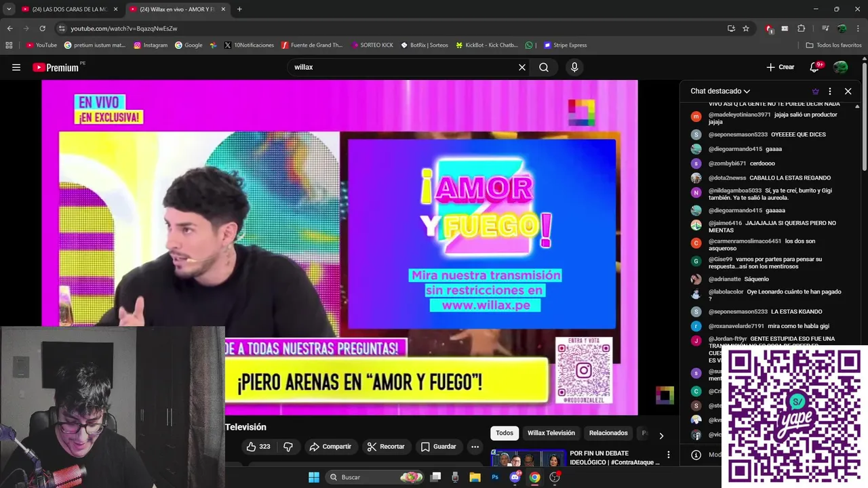The height and width of the screenshot is (488, 868).
Task: Open OBS Studio from taskbar
Action: (555, 477)
